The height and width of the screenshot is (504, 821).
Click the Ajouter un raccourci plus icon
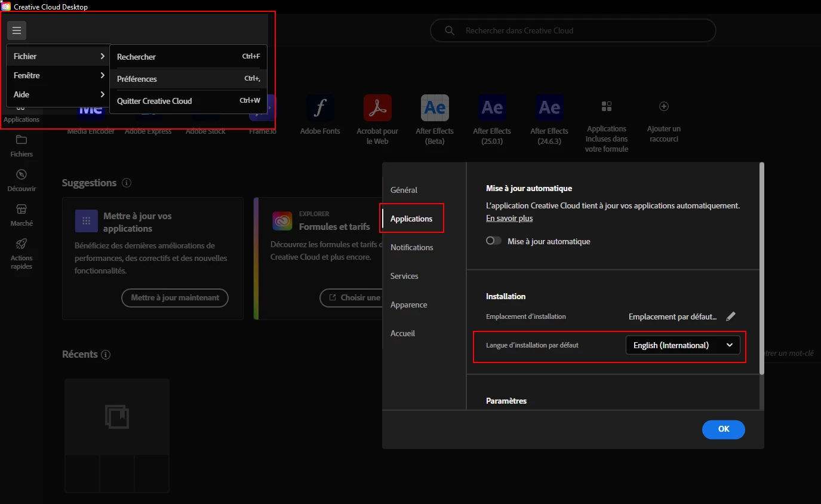663,106
